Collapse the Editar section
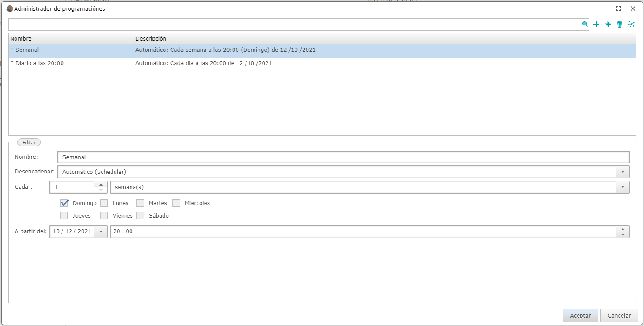 pos(29,142)
